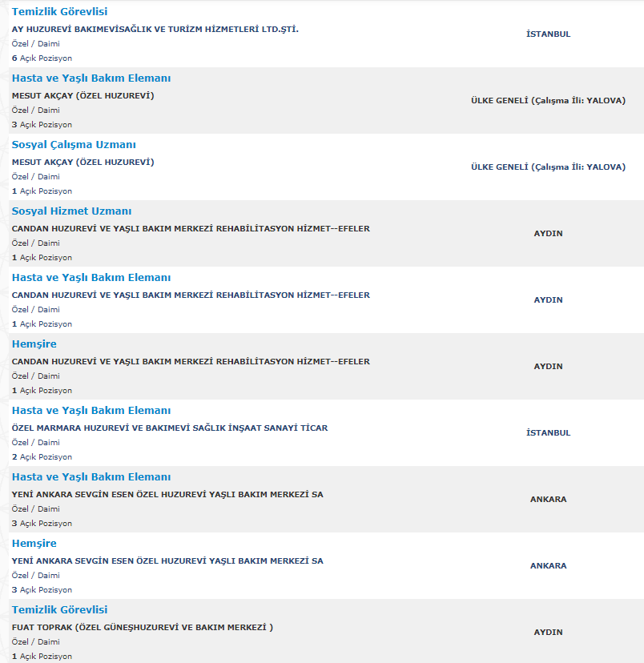The width and height of the screenshot is (644, 663).
Task: Click the AY HUZUREVİ BAKIMEVİSAĞLIK employer name
Action: pyautogui.click(x=155, y=29)
